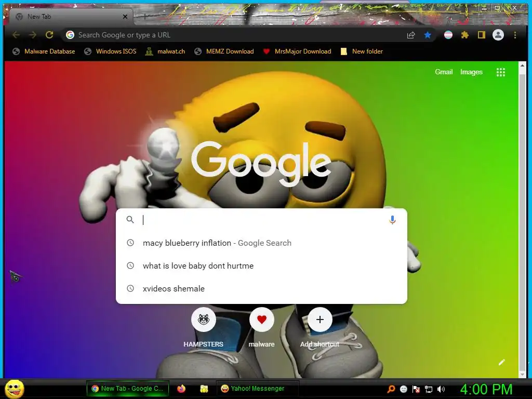Select the New Tab tab
The height and width of the screenshot is (399, 532).
click(71, 17)
